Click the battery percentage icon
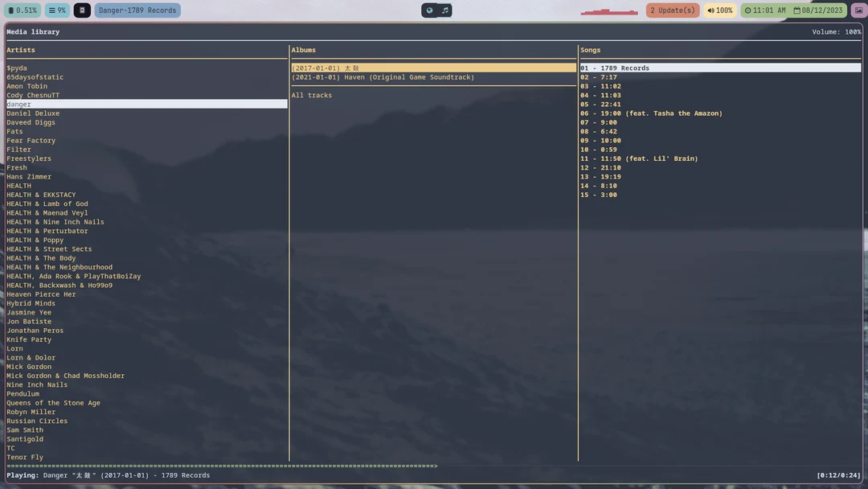 click(10, 10)
